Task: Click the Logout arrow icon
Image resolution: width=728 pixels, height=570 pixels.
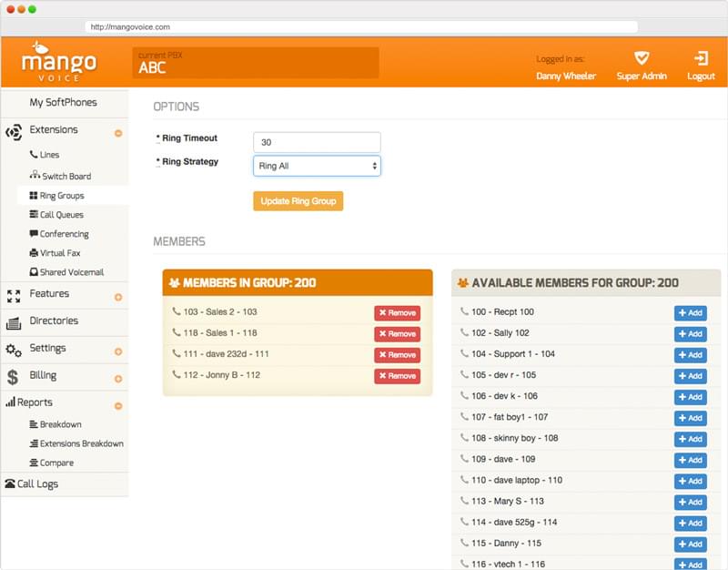Action: click(701, 57)
